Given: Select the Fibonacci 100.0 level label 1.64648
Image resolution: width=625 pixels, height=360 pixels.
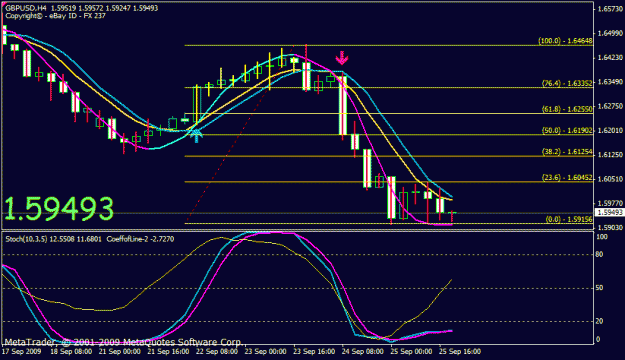Looking at the screenshot, I should 565,41.
